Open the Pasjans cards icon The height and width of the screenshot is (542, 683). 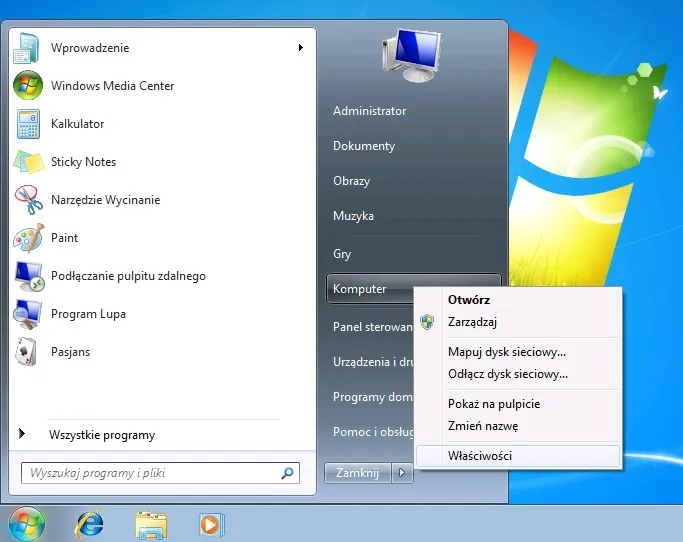26,352
